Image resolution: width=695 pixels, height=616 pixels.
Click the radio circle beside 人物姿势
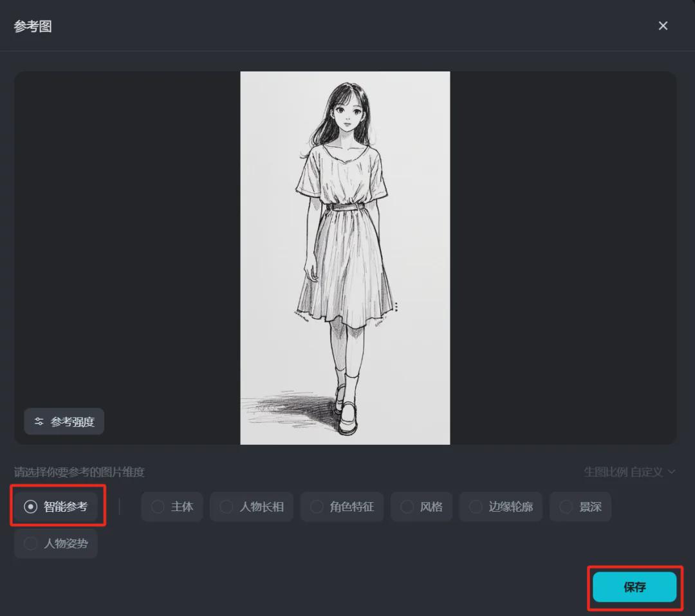(x=30, y=544)
